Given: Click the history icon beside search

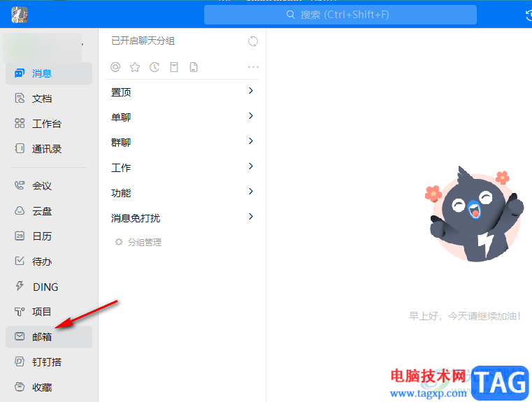Looking at the screenshot, I should pos(529,15).
